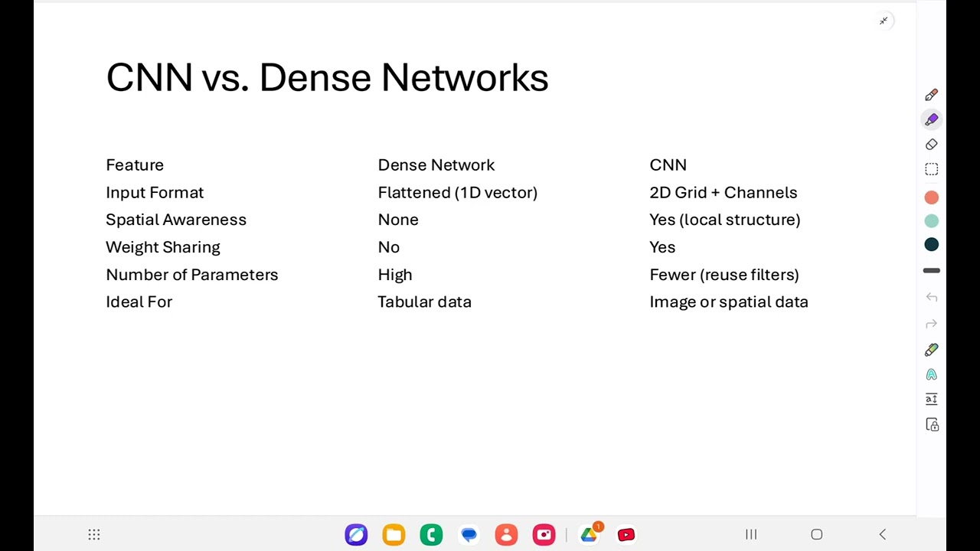980x551 pixels.
Task: Open the handwriting-to-text tool
Action: pyautogui.click(x=931, y=374)
